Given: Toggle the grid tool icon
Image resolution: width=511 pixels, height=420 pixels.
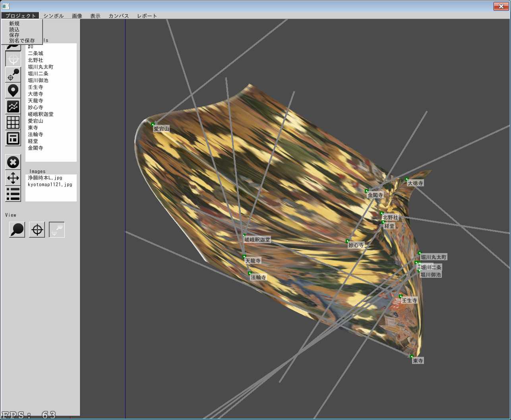Looking at the screenshot, I should pos(13,122).
